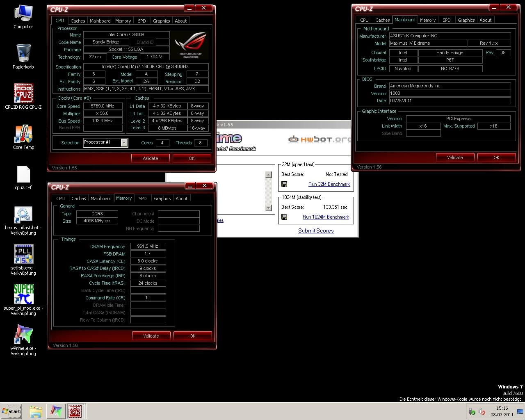Click the Multiplier value x 56.0
Screen dimensions: 525x420
coord(103,113)
